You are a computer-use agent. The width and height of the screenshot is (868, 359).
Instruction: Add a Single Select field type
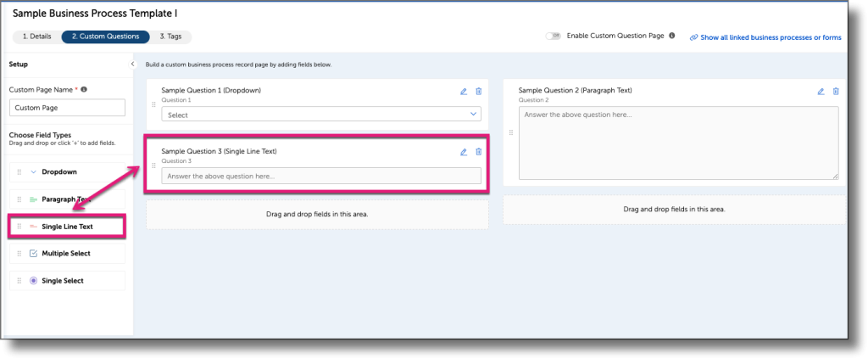[68, 281]
